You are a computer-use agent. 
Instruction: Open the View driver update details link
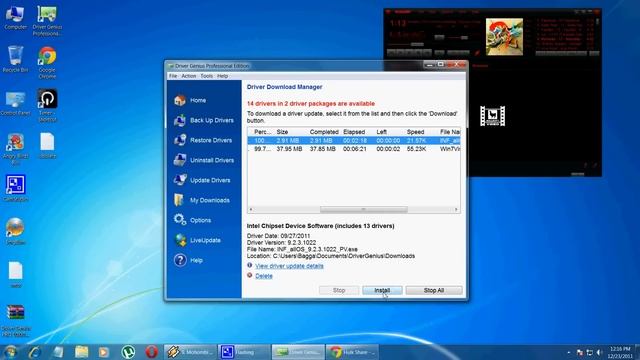289,266
